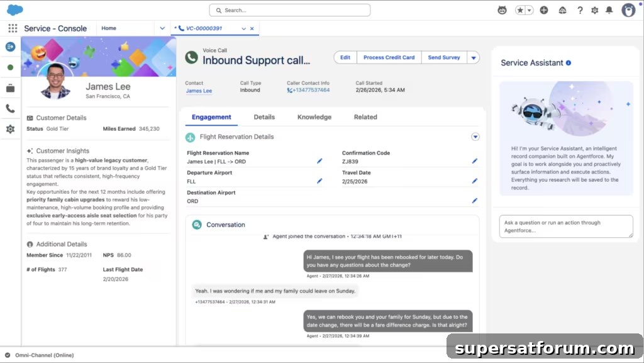Click the Favorites star icon
Screen dimensions: 644x363
coord(520,10)
